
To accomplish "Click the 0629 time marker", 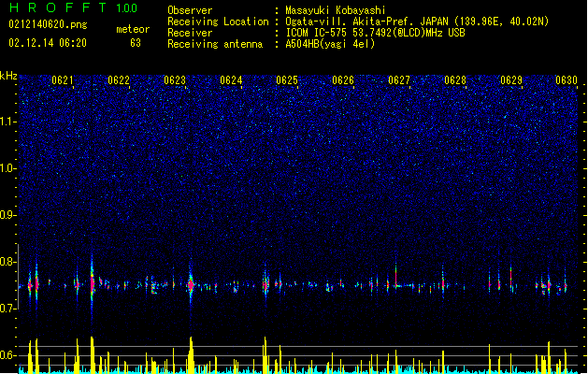I will pos(511,80).
